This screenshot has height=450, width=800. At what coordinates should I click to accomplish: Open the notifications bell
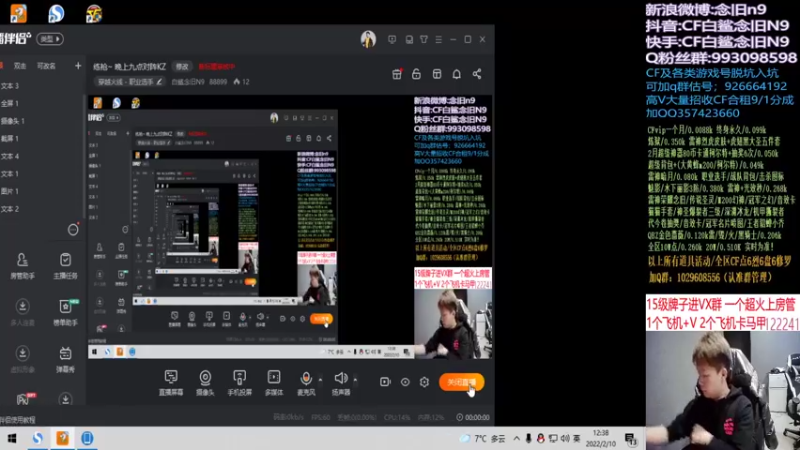click(457, 74)
